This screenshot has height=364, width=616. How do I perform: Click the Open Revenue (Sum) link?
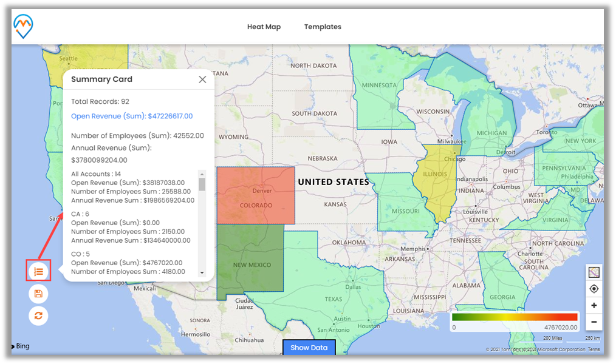click(x=132, y=116)
